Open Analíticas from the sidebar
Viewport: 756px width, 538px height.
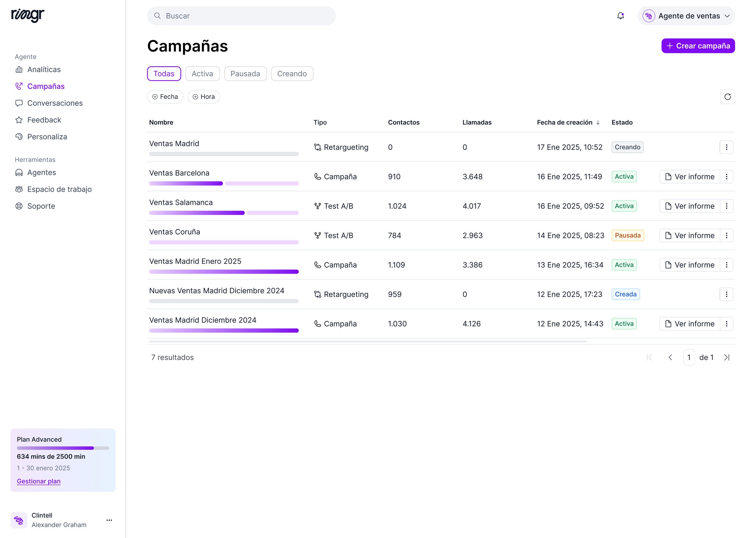tap(43, 70)
